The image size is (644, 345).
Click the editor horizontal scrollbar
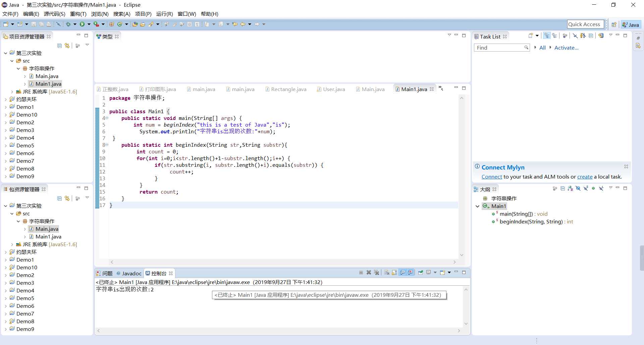pyautogui.click(x=283, y=262)
